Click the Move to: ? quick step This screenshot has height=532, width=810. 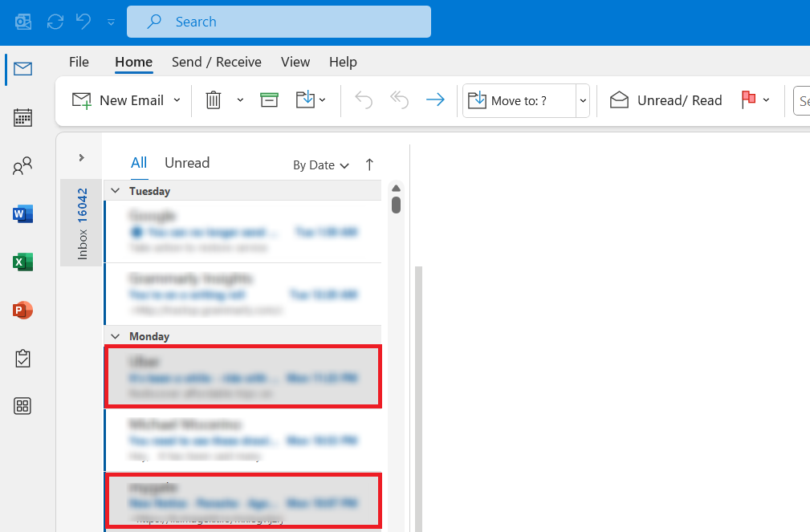coord(519,101)
